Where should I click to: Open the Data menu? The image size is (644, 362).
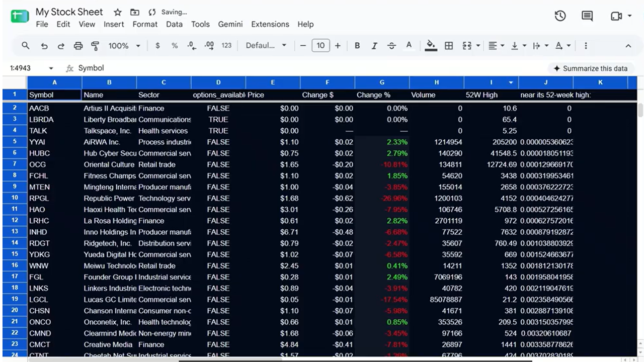pyautogui.click(x=174, y=24)
